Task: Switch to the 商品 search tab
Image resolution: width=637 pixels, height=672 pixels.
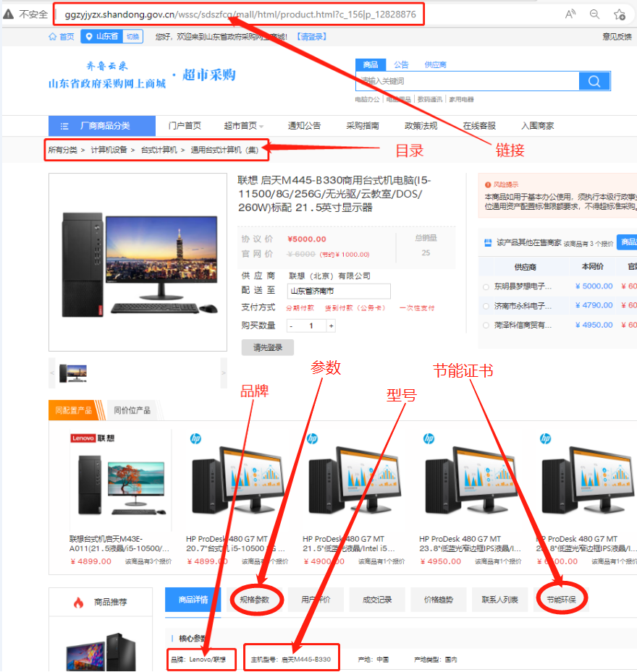Action: point(371,64)
